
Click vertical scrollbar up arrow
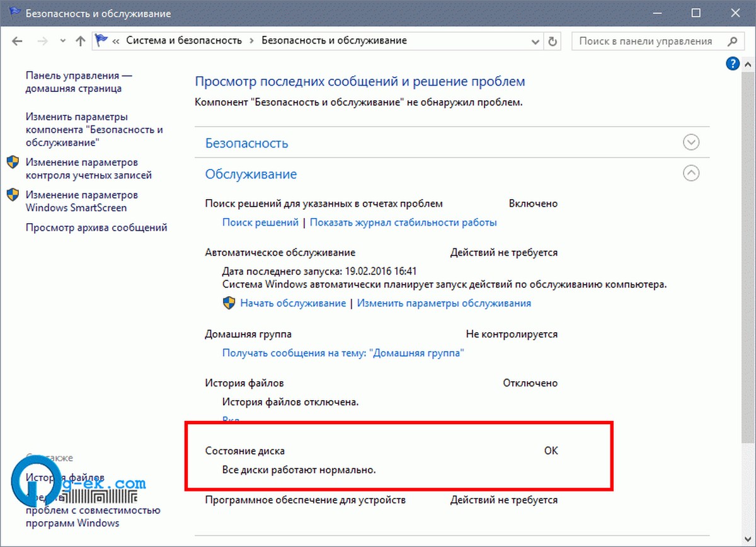point(748,63)
